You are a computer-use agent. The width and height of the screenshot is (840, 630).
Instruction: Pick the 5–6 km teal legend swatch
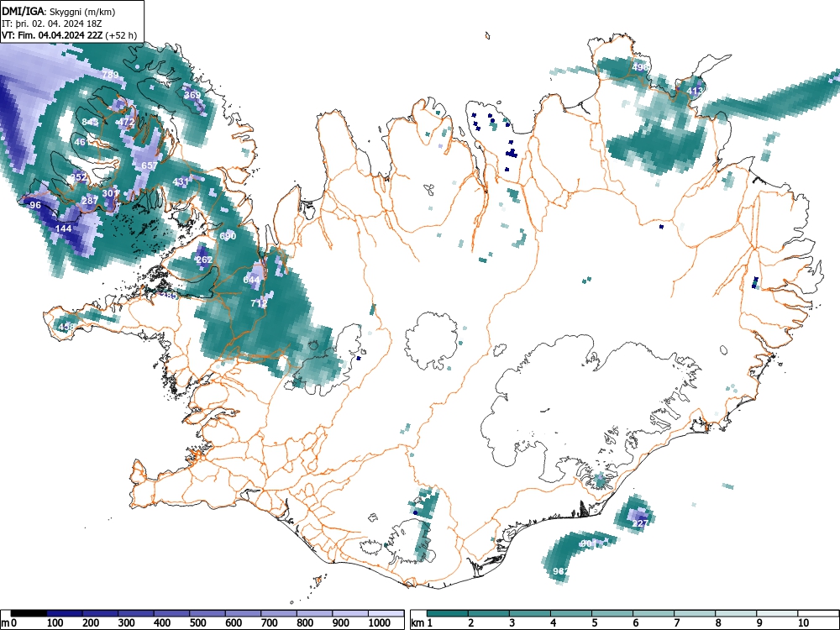(612, 613)
